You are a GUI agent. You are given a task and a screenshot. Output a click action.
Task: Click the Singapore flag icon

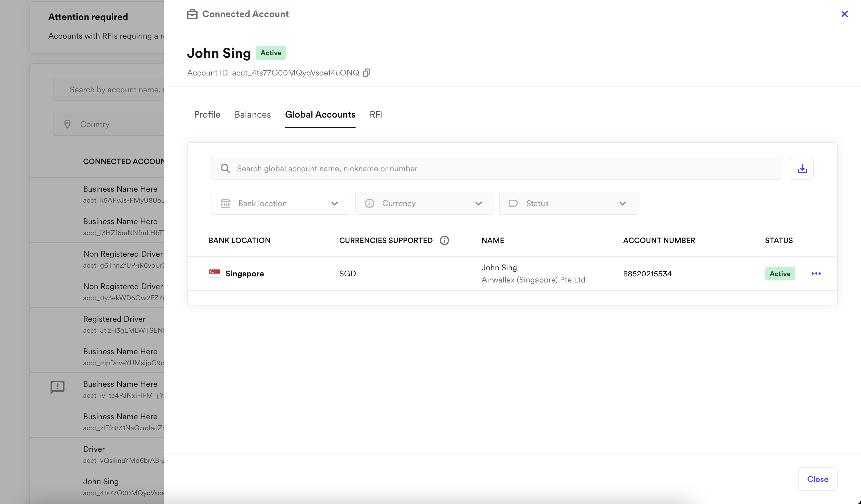coord(215,273)
